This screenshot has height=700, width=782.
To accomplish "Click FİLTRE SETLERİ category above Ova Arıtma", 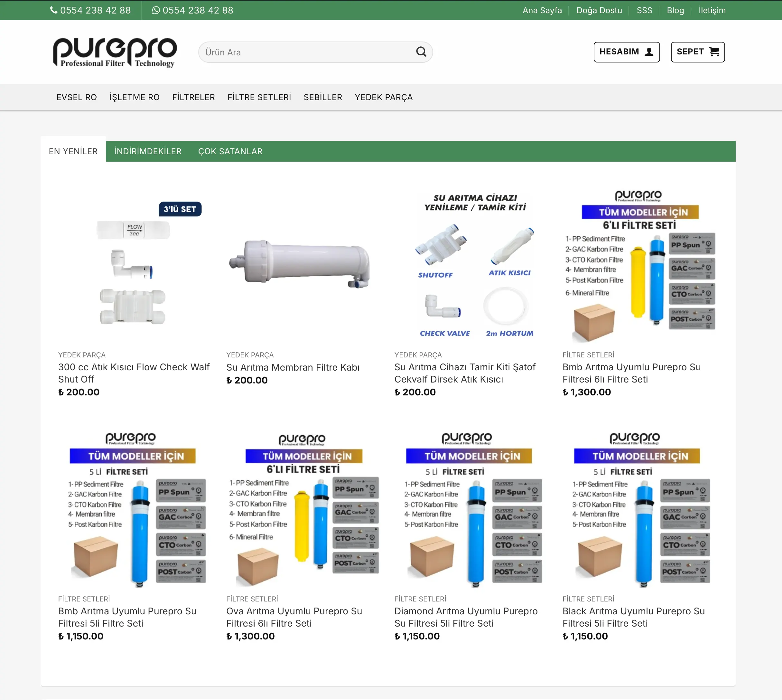I will [252, 599].
